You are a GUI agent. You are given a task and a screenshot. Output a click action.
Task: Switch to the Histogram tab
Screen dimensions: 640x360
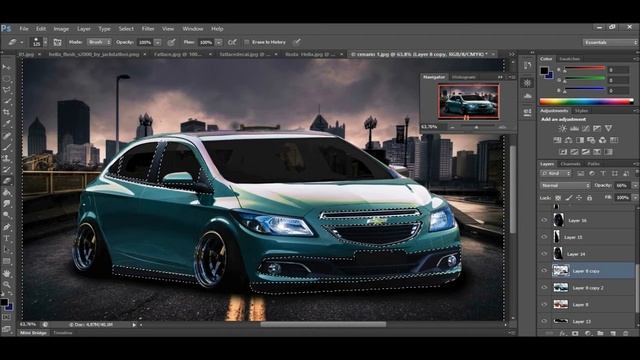(464, 77)
